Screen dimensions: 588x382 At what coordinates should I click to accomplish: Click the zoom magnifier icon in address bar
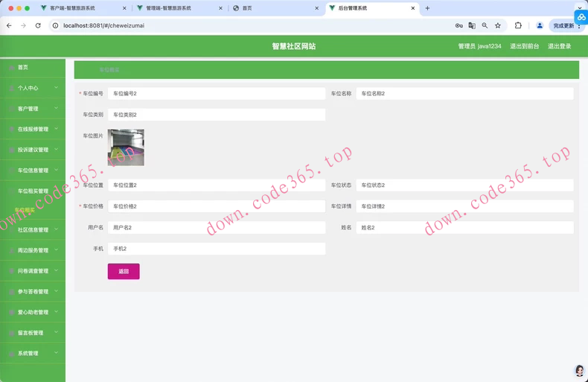tap(485, 25)
